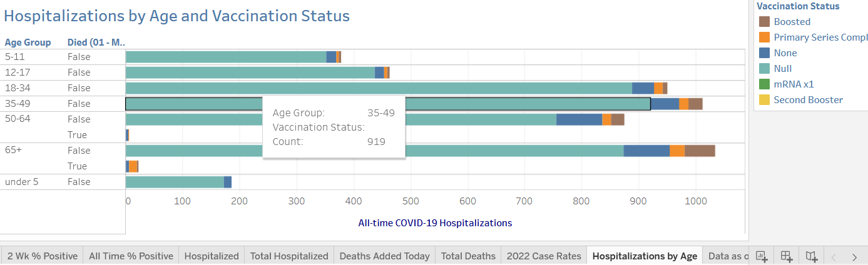This screenshot has width=868, height=265.
Task: Go to the Deaths Added Today tab
Action: click(x=384, y=256)
